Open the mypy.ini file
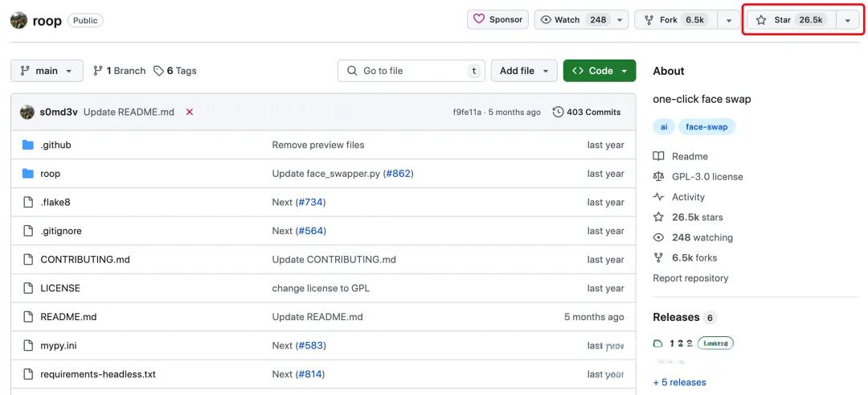The height and width of the screenshot is (395, 868). coord(59,346)
